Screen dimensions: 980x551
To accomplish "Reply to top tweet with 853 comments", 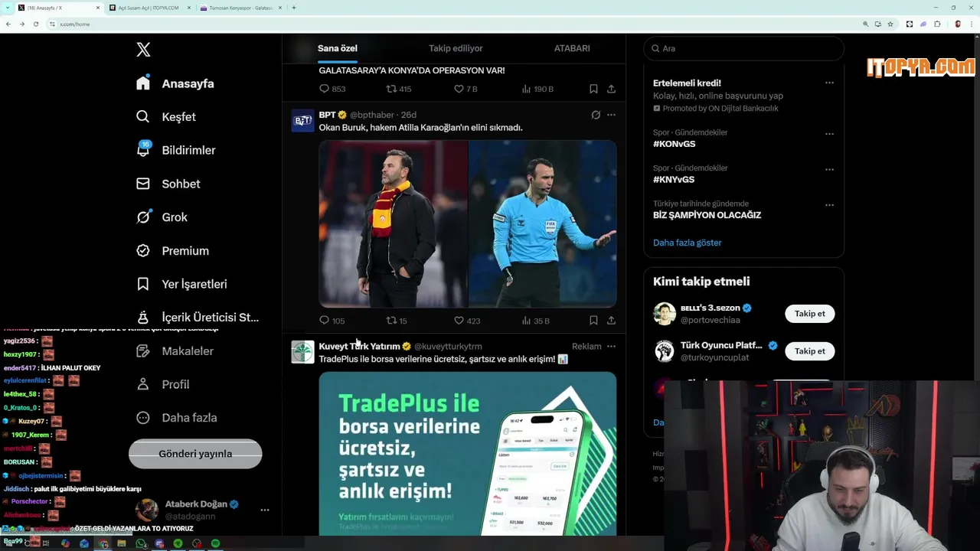I will point(324,89).
